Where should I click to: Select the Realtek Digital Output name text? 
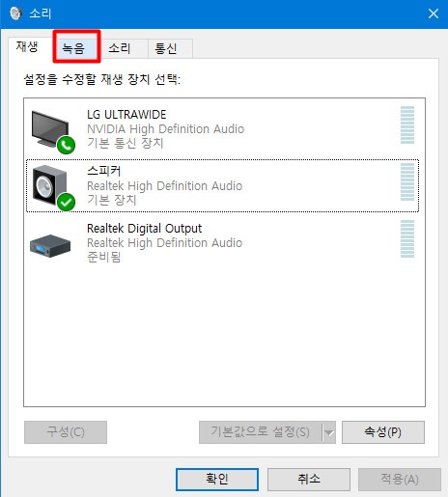(x=144, y=229)
